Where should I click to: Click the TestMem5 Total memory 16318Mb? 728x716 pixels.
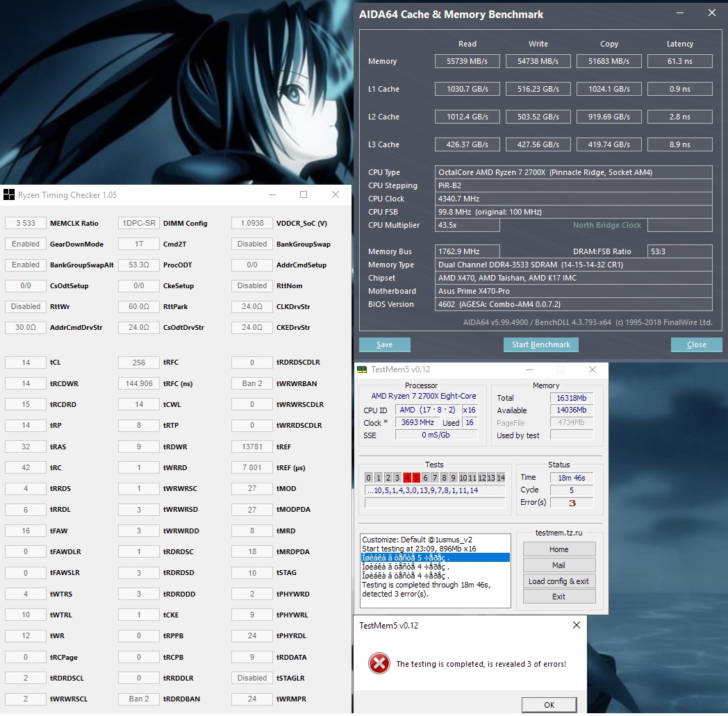[572, 398]
